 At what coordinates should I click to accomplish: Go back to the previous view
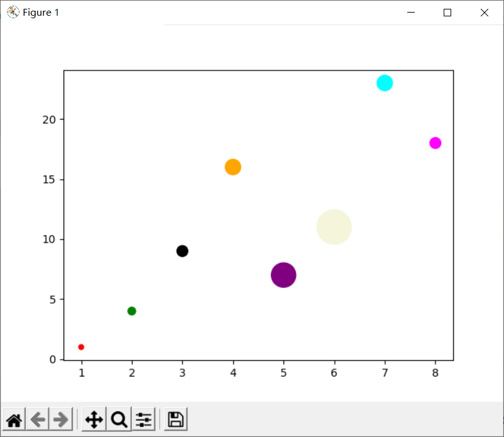(38, 419)
